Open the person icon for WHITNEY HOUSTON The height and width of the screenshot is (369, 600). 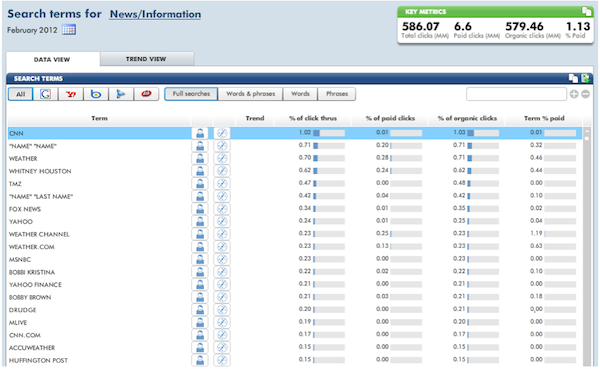(200, 171)
